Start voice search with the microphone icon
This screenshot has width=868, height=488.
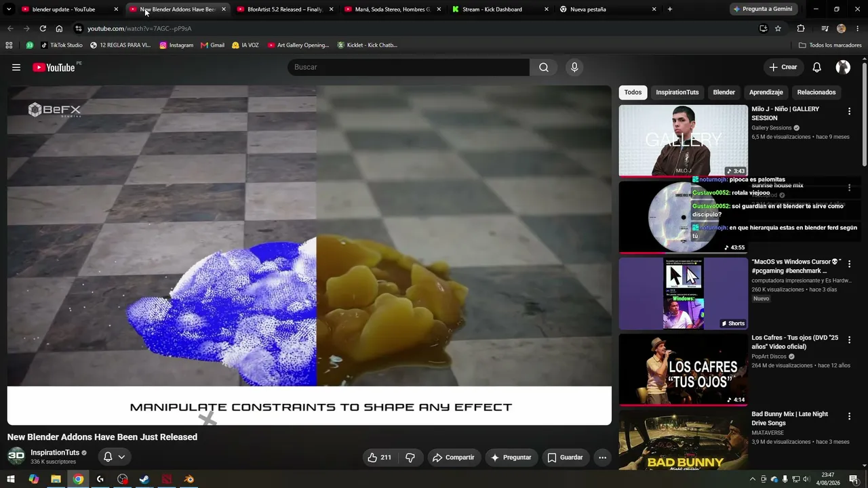(x=574, y=67)
